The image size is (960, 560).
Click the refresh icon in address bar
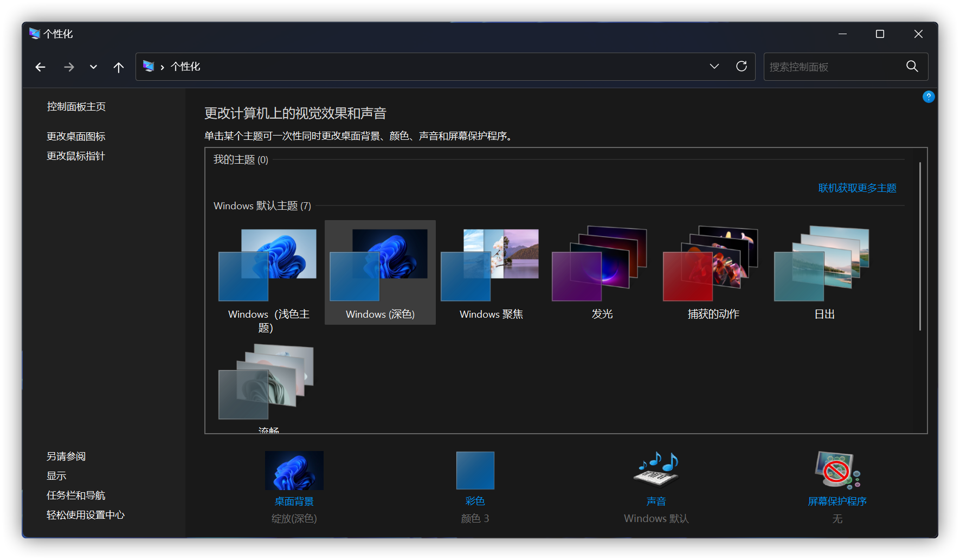(x=741, y=66)
